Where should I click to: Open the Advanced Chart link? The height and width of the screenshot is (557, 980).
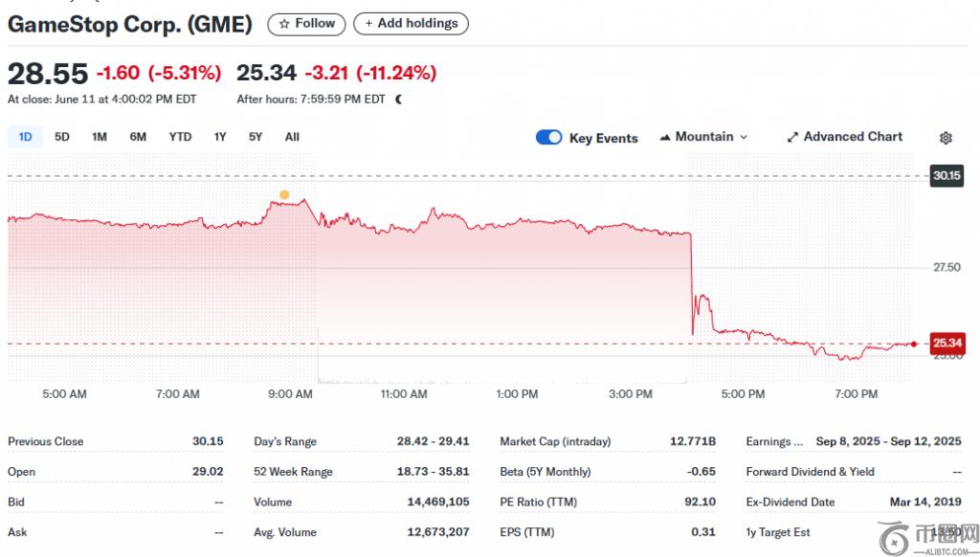pyautogui.click(x=853, y=137)
